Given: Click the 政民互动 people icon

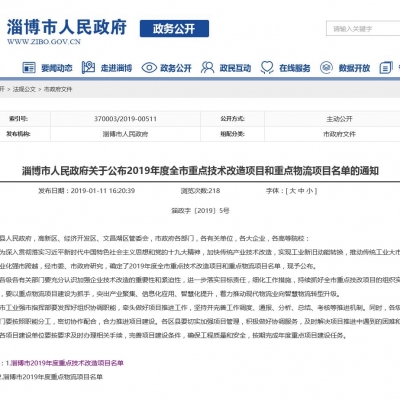Looking at the screenshot, I should (x=207, y=68).
